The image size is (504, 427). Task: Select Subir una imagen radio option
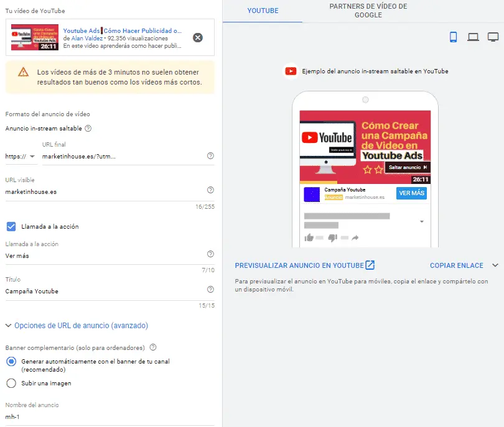(x=11, y=383)
